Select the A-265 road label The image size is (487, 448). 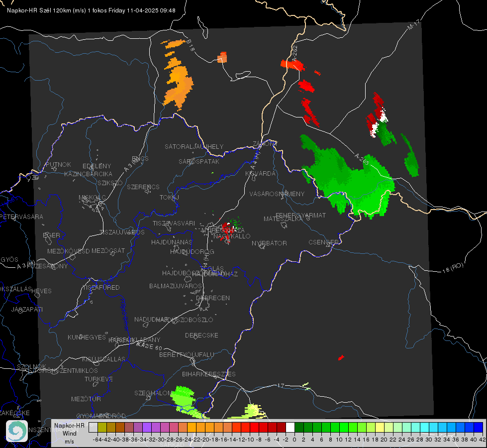(x=362, y=159)
